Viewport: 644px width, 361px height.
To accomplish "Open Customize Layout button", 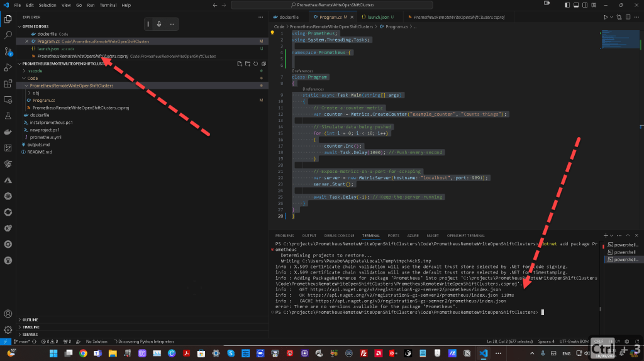I will [x=594, y=5].
